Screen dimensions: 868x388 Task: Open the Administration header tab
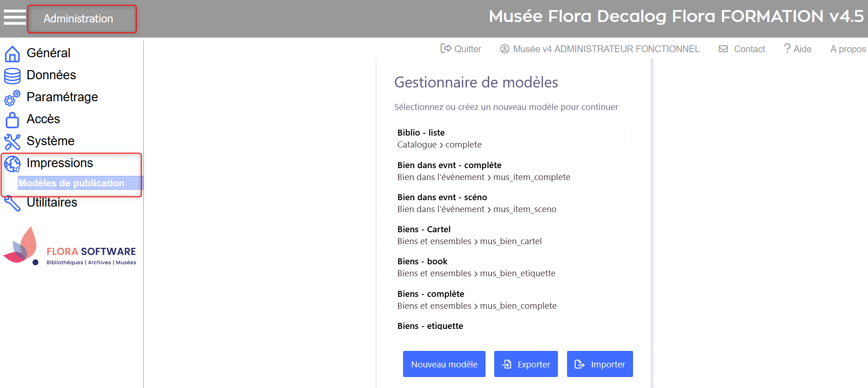click(x=78, y=19)
